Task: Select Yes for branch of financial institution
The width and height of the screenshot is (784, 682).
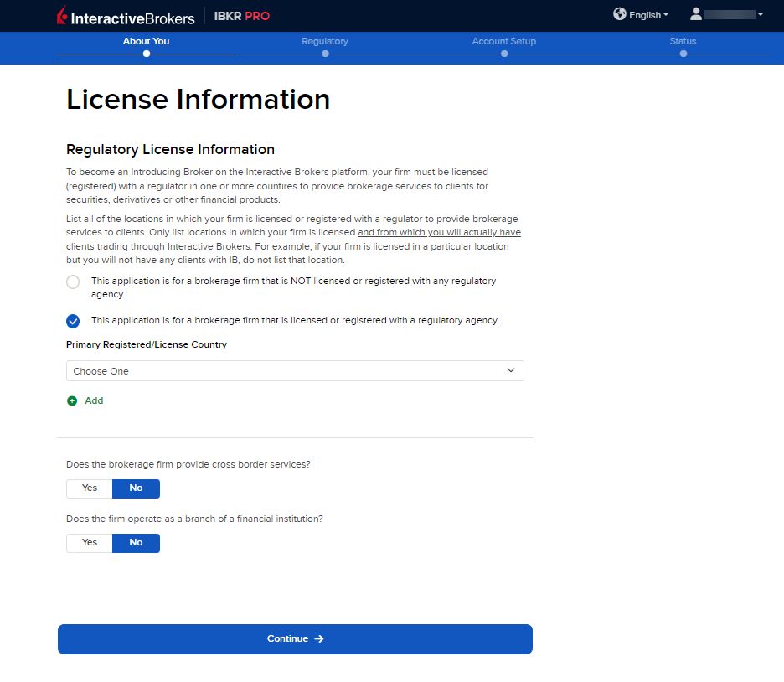Action: [x=90, y=543]
